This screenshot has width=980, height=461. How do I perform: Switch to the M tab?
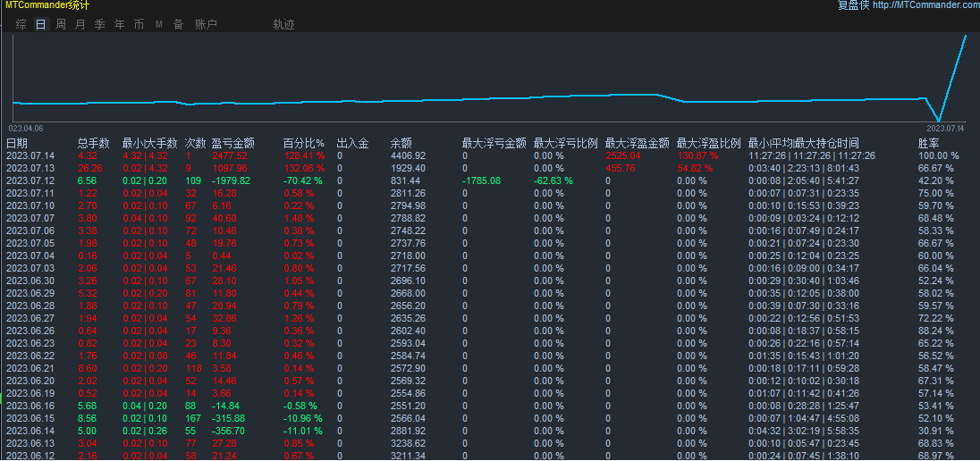tap(159, 24)
